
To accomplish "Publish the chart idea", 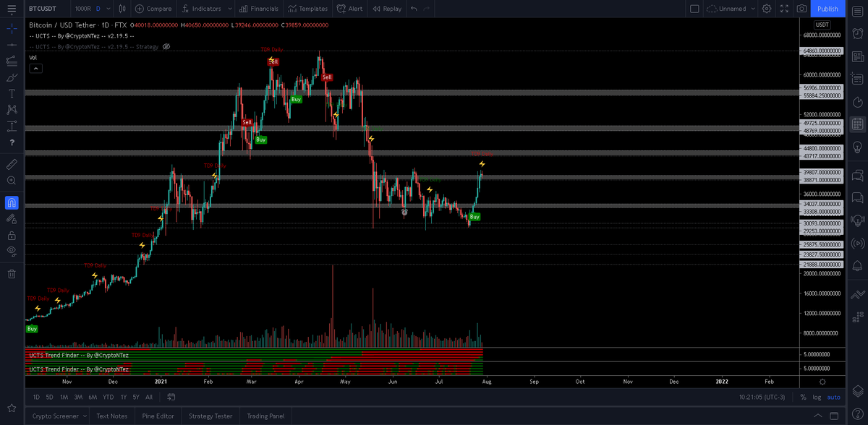I will pyautogui.click(x=827, y=9).
